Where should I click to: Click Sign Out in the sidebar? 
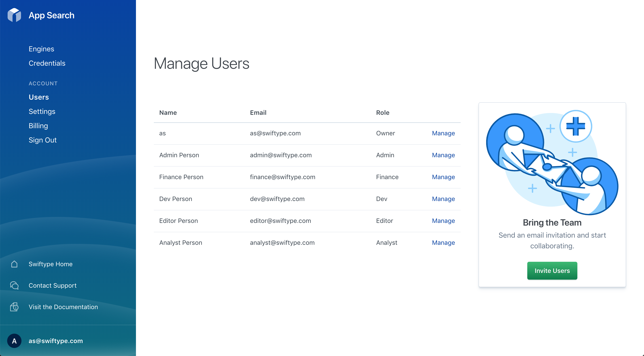42,140
